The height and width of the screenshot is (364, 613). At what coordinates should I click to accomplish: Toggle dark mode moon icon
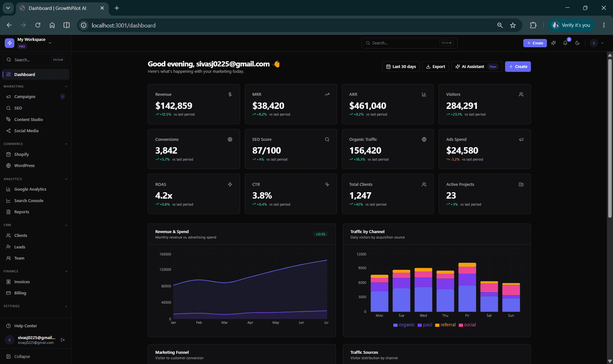[x=577, y=43]
